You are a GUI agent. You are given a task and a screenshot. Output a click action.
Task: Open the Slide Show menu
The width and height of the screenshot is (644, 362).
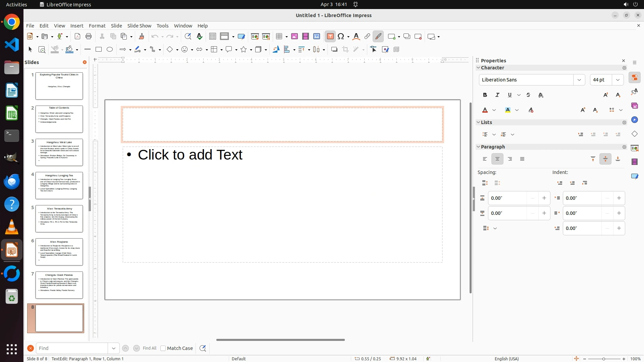[139, 26]
